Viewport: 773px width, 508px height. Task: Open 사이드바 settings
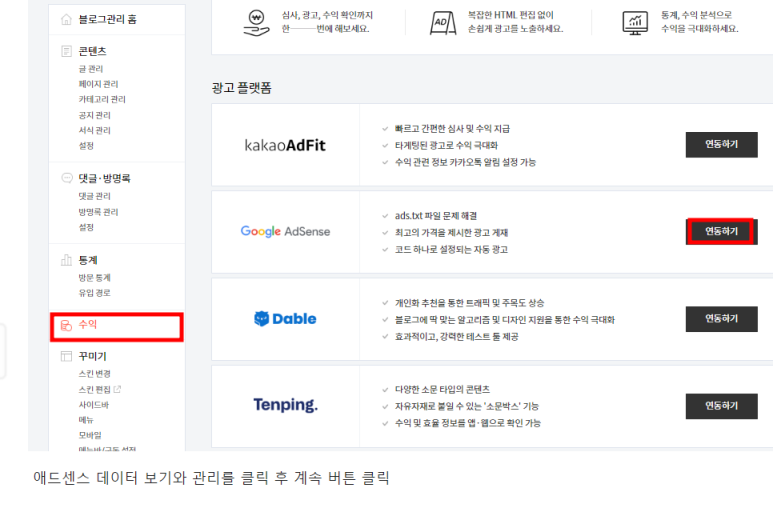(94, 404)
